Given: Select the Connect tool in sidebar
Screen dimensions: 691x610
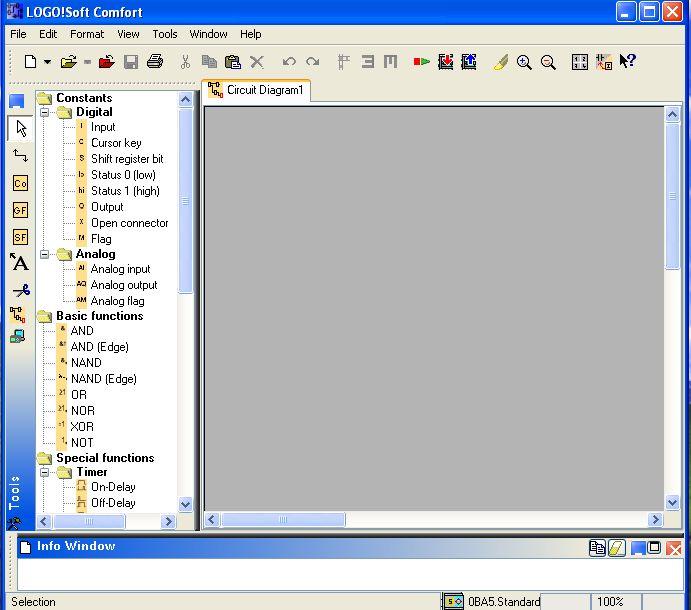Looking at the screenshot, I should (x=20, y=156).
